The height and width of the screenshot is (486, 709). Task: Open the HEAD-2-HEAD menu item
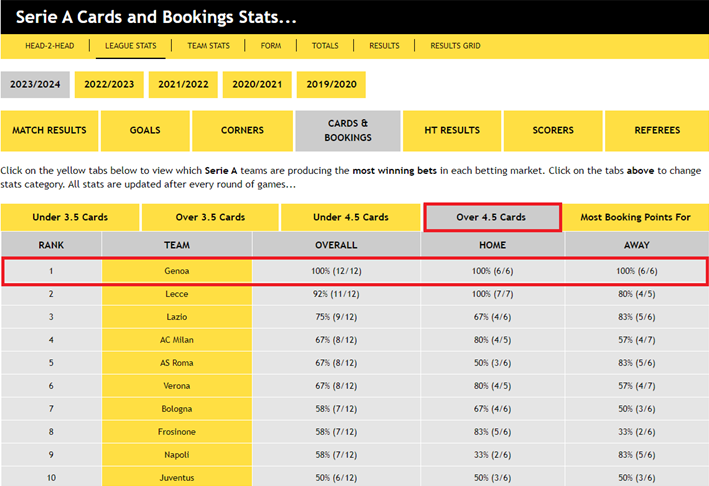[x=50, y=46]
